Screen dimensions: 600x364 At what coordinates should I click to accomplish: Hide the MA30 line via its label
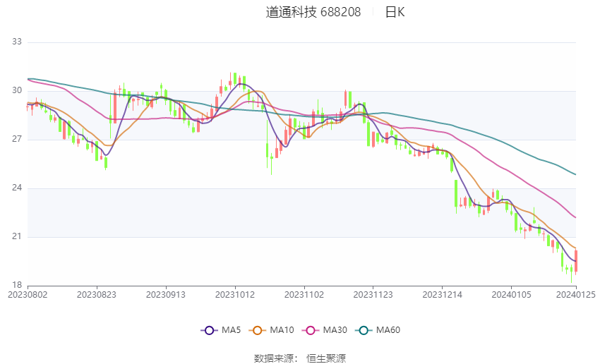coord(335,330)
